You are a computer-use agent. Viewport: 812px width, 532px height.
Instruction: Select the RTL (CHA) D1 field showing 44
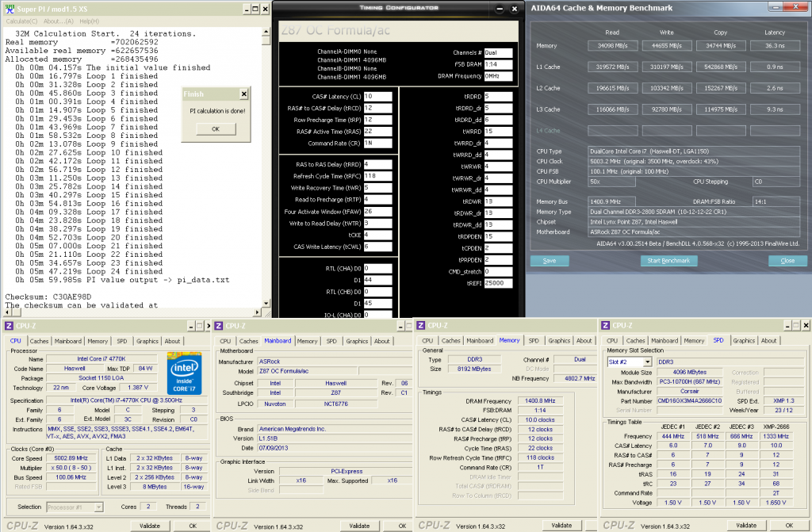click(377, 280)
